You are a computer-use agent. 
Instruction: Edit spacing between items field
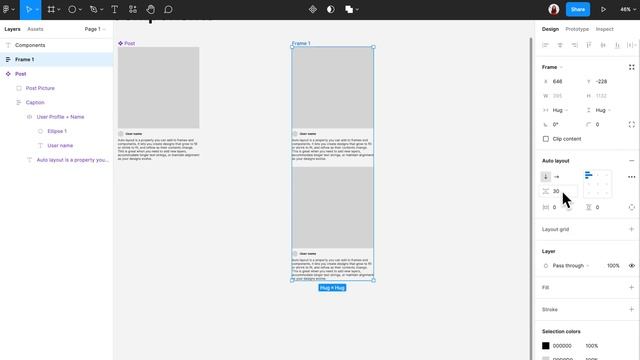[559, 191]
